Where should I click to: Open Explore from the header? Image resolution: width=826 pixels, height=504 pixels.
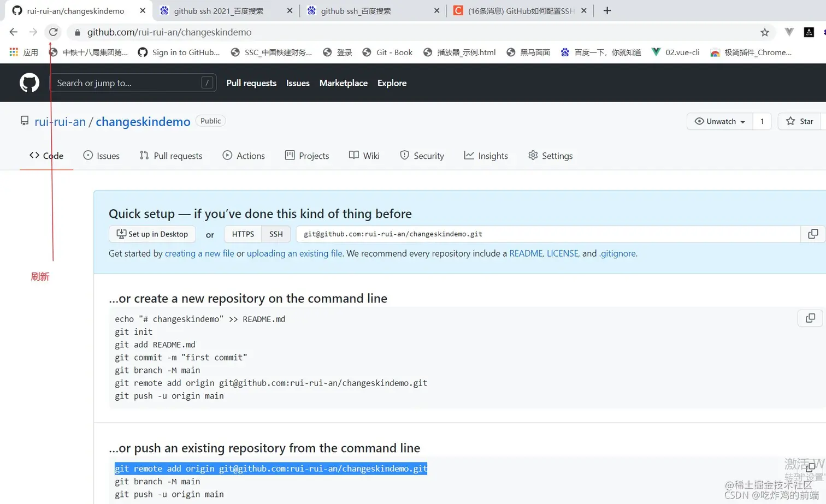(x=392, y=83)
